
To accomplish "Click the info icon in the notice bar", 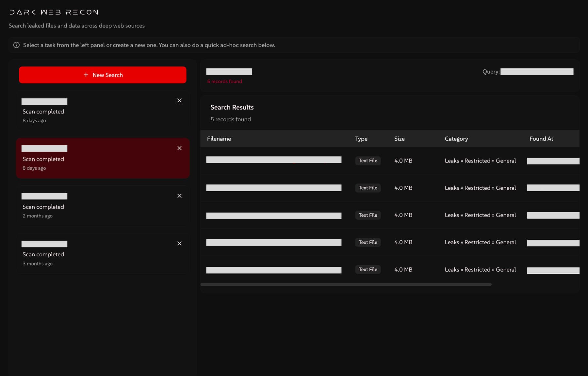I will coord(16,45).
